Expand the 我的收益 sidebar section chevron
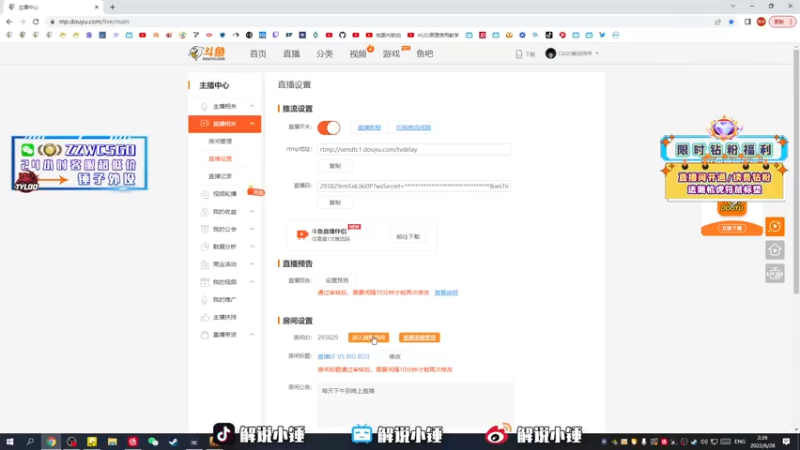Screen dimensions: 800x450 252,212
